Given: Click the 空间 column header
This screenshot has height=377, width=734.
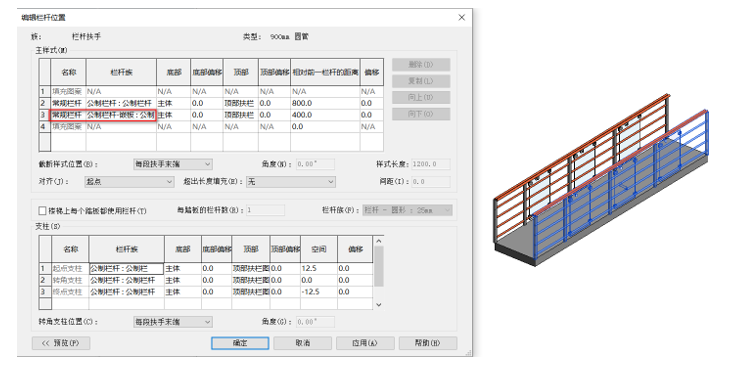Looking at the screenshot, I should 319,249.
